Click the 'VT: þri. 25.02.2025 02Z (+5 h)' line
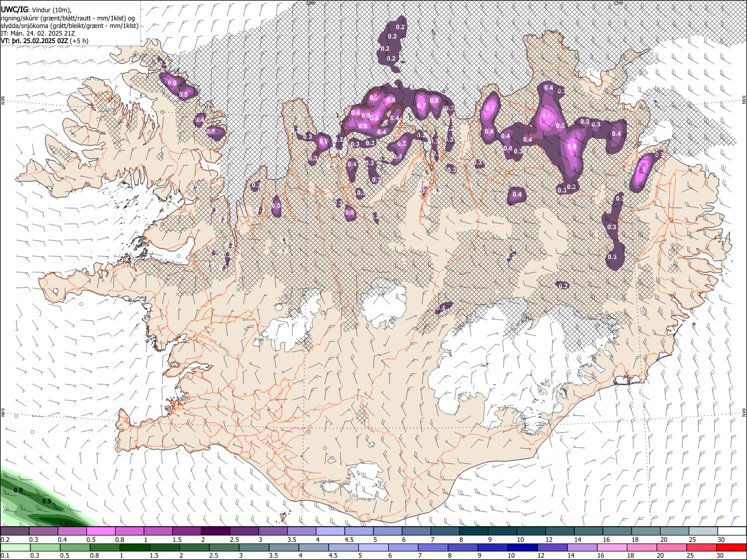This screenshot has width=747, height=560. 45,41
